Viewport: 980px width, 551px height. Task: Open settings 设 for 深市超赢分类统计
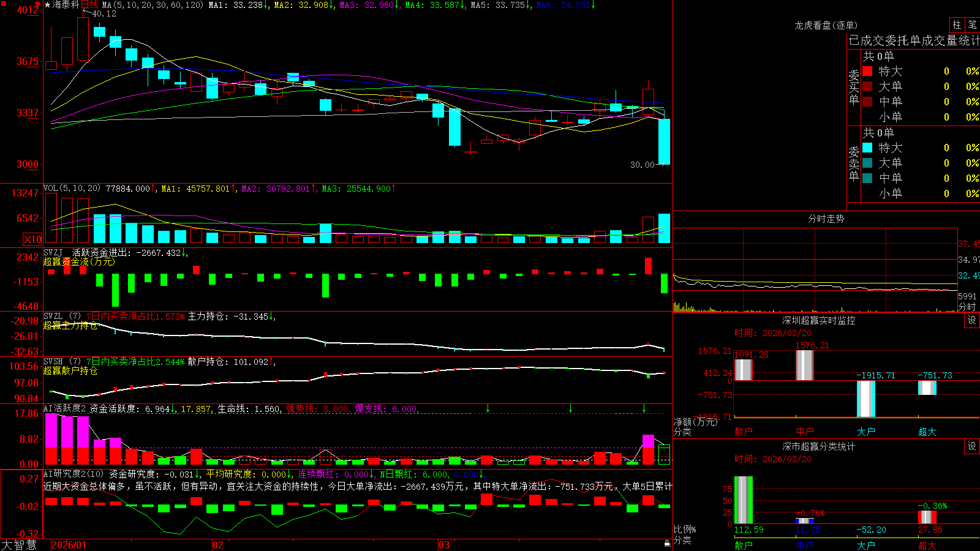coord(972,446)
